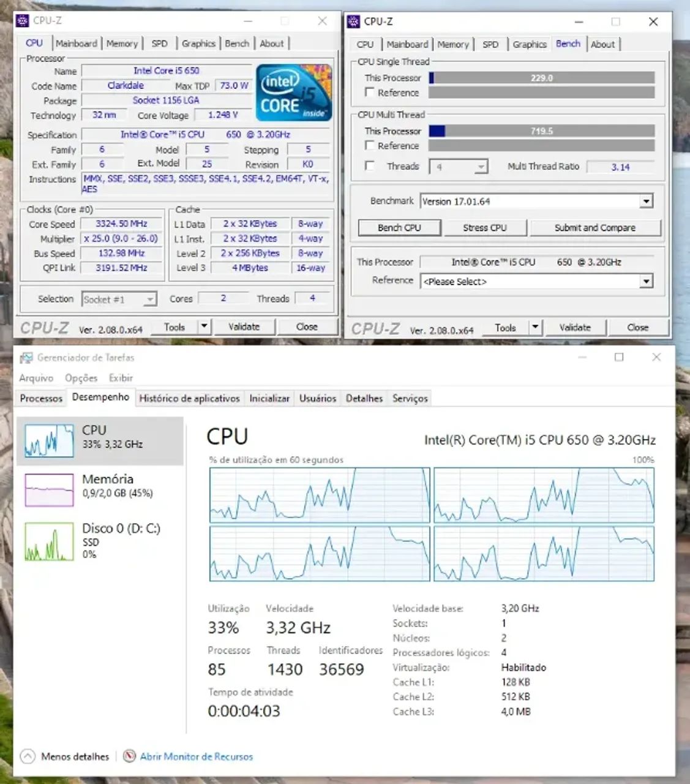Click single thread score bar 229.0
690x784 pixels.
click(542, 78)
